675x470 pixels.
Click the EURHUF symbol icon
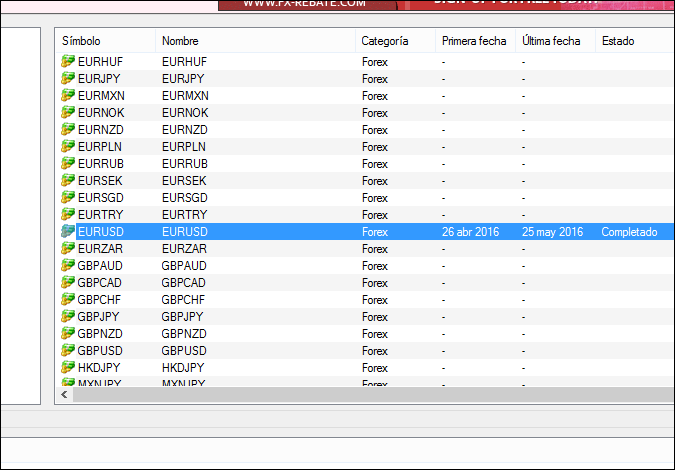(68, 62)
